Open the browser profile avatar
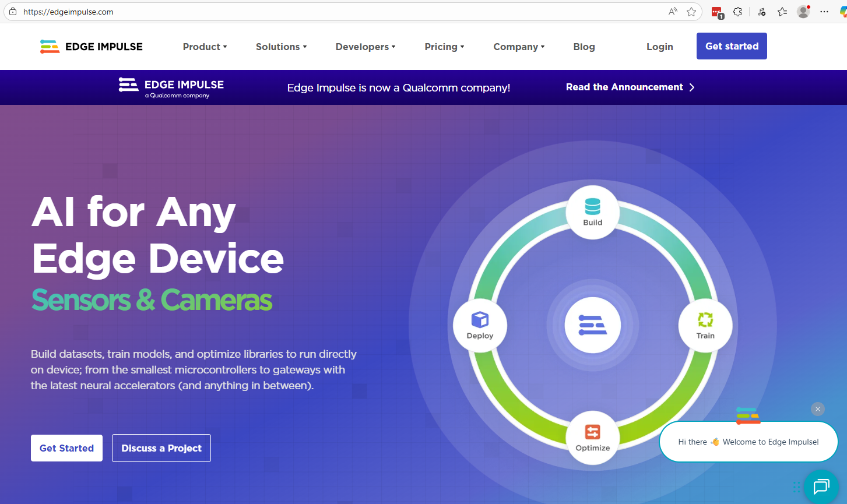 (803, 12)
